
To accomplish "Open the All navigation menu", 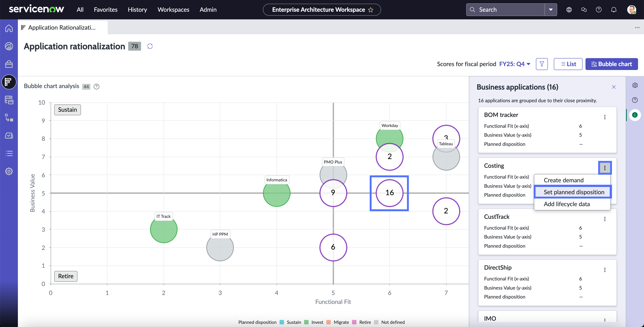I will (x=80, y=9).
